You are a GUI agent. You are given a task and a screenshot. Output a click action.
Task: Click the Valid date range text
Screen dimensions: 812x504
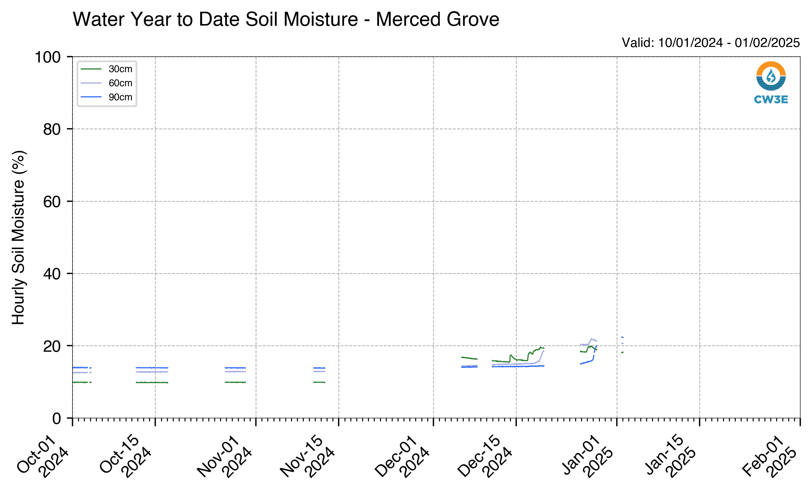pos(711,43)
